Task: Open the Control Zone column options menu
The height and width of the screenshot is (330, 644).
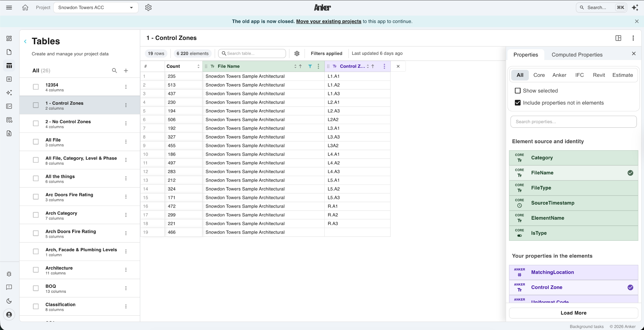Action: pyautogui.click(x=384, y=66)
